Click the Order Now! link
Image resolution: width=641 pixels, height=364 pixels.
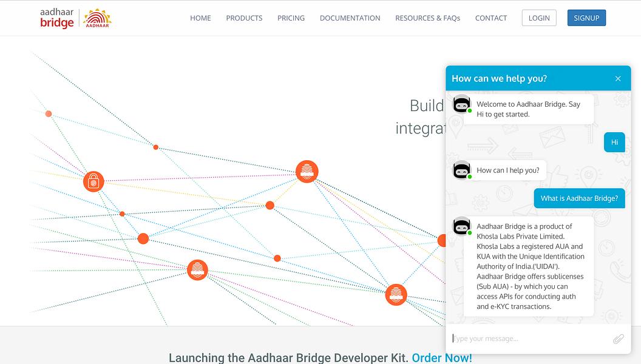pos(441,357)
